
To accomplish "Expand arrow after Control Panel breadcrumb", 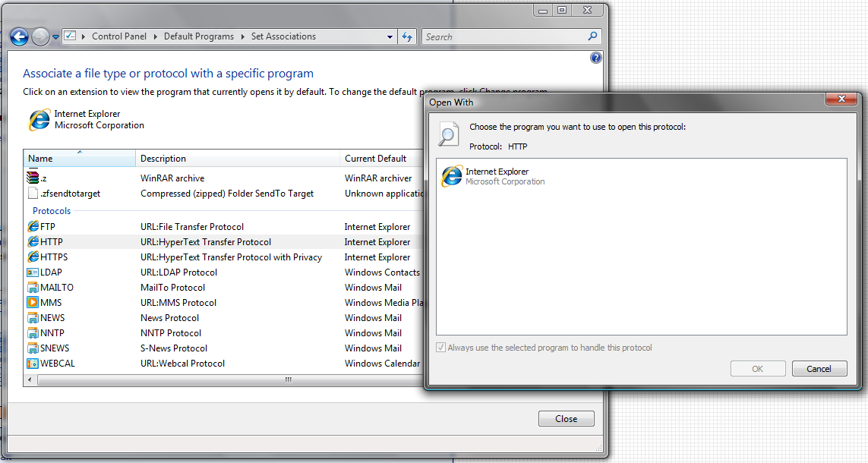I will pyautogui.click(x=155, y=36).
